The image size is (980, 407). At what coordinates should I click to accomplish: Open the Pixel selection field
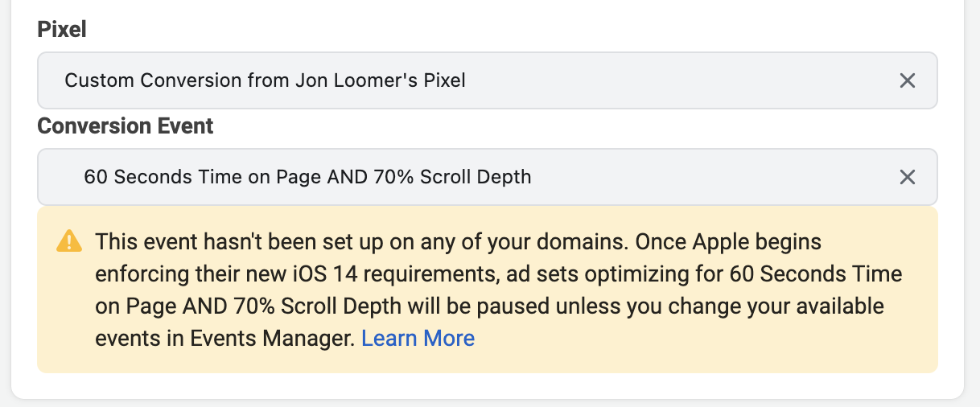(488, 80)
